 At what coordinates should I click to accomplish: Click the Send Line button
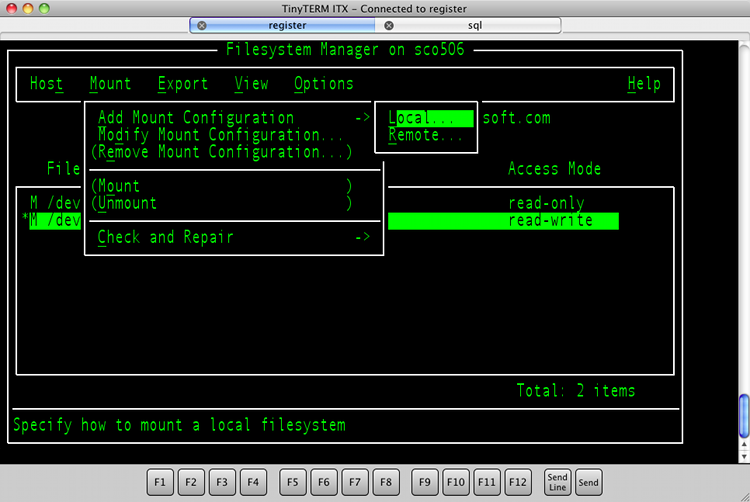pyautogui.click(x=558, y=482)
